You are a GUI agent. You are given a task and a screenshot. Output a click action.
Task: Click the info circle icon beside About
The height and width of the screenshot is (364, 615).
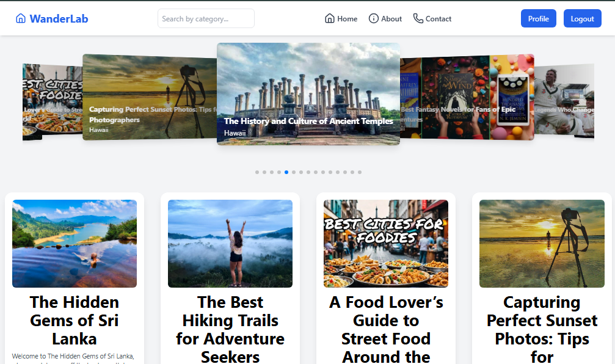tap(373, 18)
